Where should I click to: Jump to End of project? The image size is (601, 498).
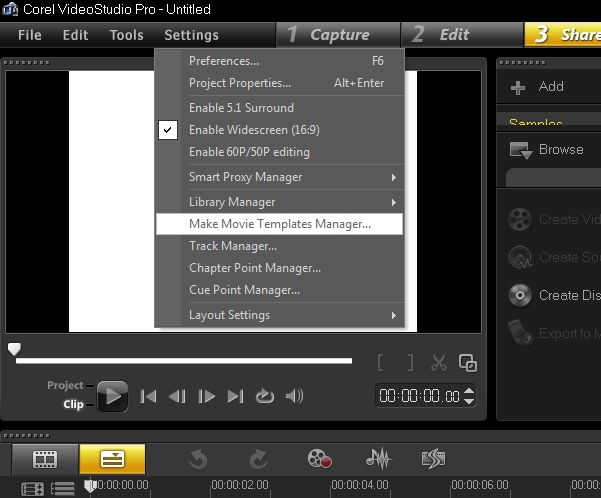coord(235,396)
